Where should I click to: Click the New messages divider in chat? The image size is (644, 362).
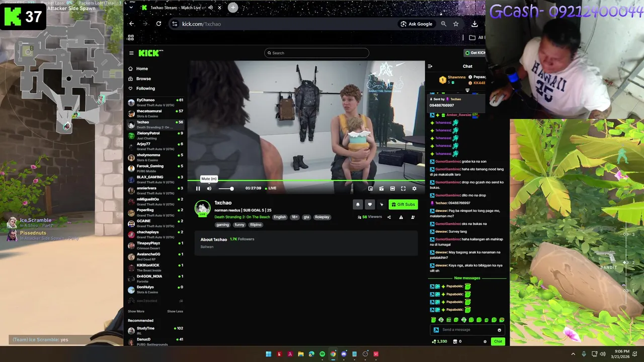point(467,278)
